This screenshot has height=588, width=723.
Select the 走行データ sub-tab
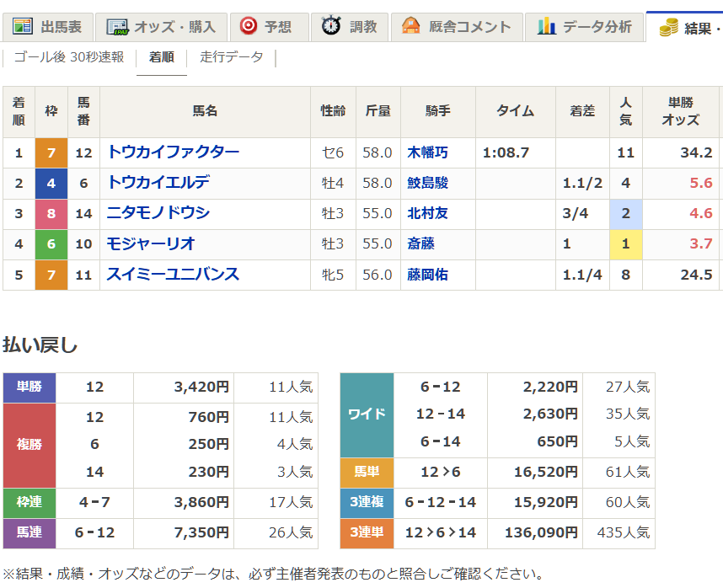[x=232, y=57]
